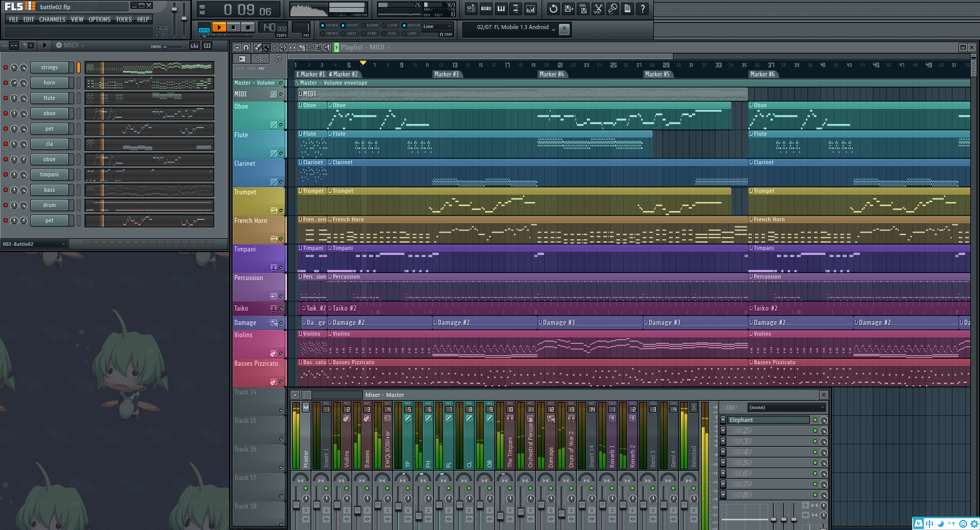Open the FILE menu
This screenshot has height=530, width=980.
(14, 19)
